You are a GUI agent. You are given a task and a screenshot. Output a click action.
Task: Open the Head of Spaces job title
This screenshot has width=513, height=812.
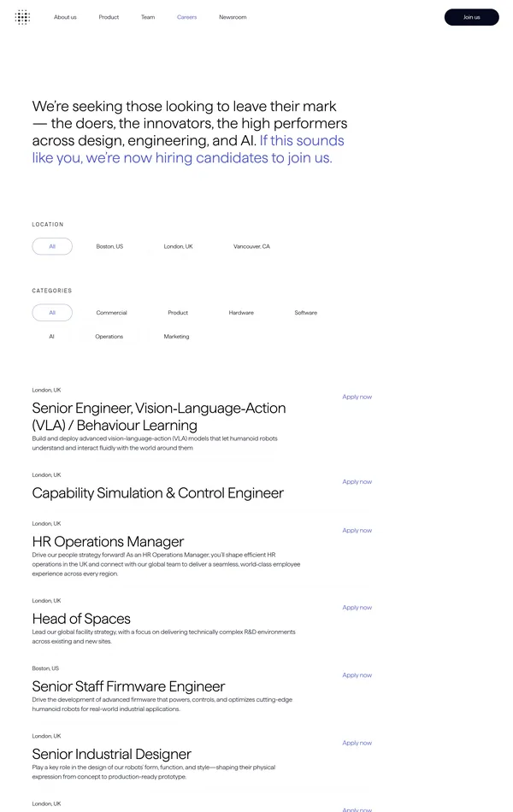pyautogui.click(x=81, y=619)
